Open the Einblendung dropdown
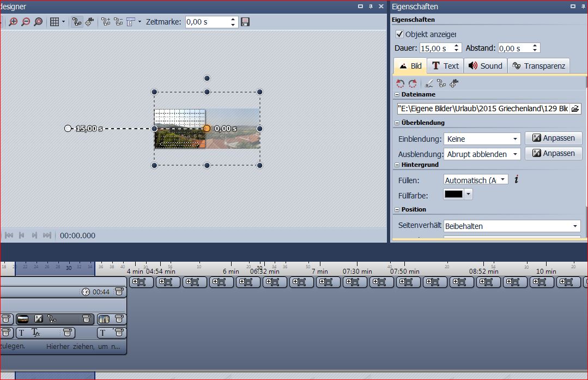This screenshot has height=380, width=588. pyautogui.click(x=482, y=139)
